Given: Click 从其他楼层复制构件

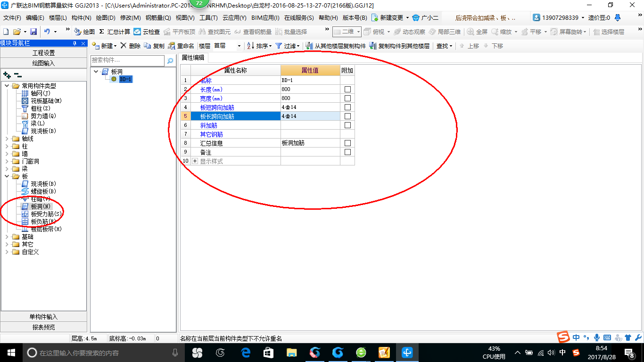Looking at the screenshot, I should (x=336, y=46).
